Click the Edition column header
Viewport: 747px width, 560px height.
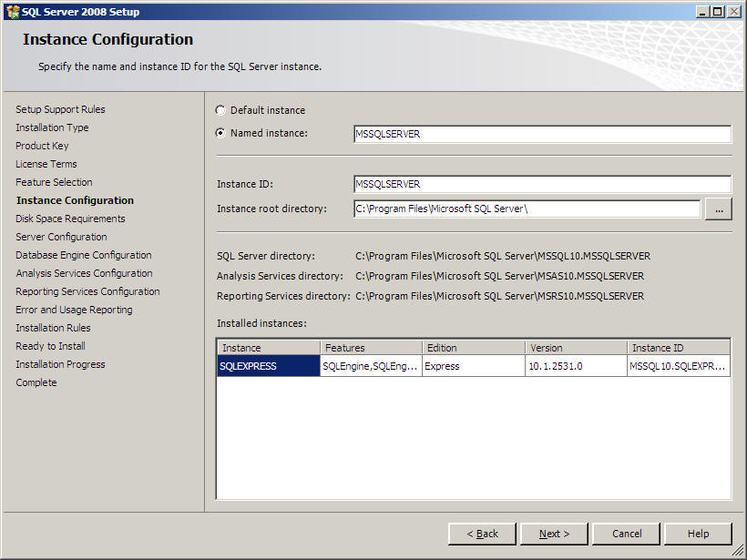coord(474,348)
